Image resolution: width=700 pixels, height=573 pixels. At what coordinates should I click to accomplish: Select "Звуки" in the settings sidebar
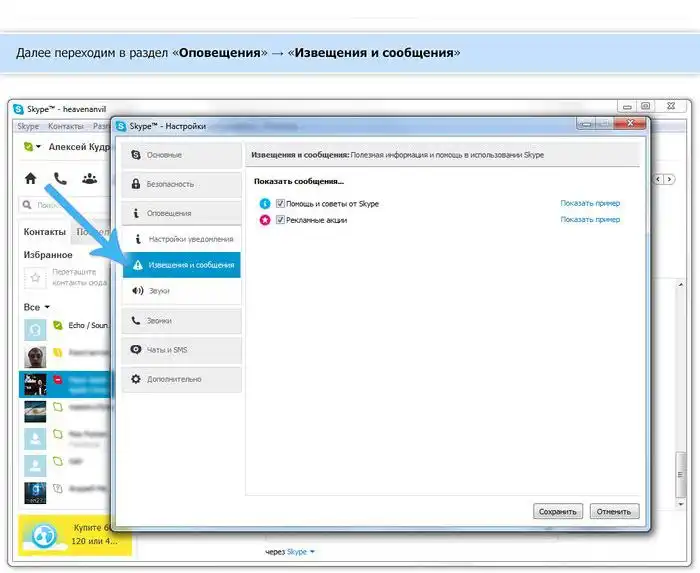point(159,291)
